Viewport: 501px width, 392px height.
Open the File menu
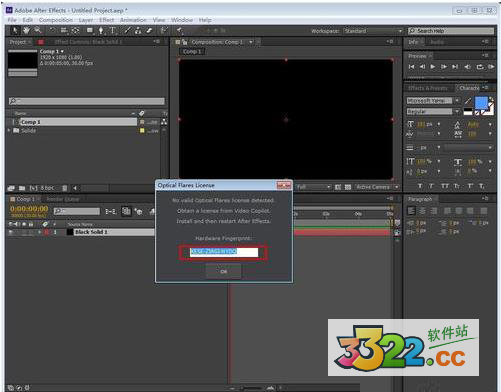tap(12, 20)
